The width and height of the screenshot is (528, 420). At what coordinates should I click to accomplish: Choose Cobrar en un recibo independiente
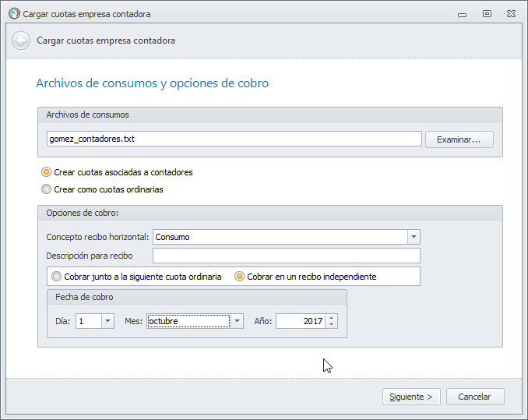pos(240,277)
